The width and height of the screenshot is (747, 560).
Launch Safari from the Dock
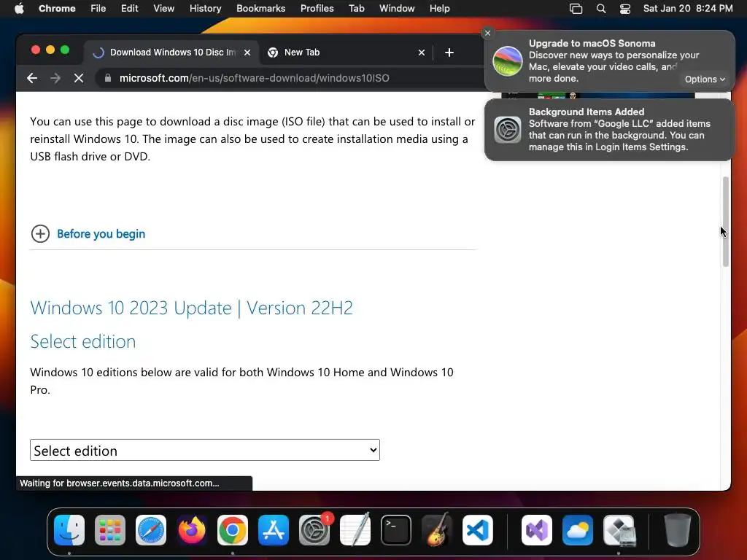(151, 530)
